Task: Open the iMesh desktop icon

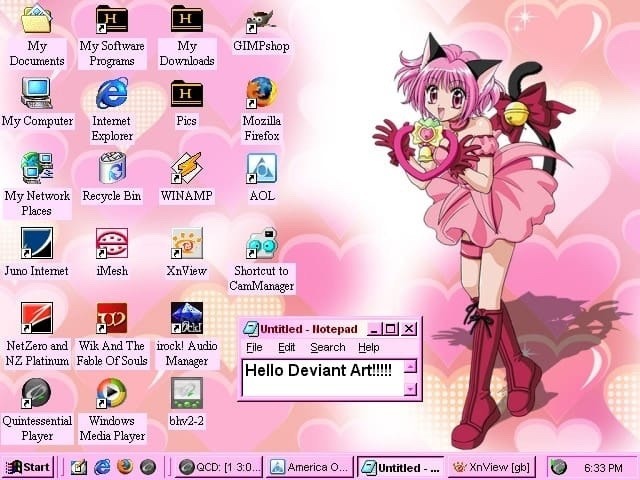Action: (112, 244)
